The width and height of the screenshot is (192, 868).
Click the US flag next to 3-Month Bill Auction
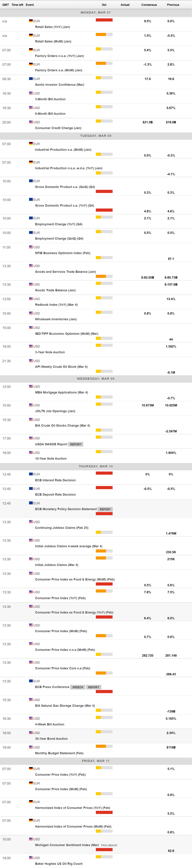coord(31,93)
